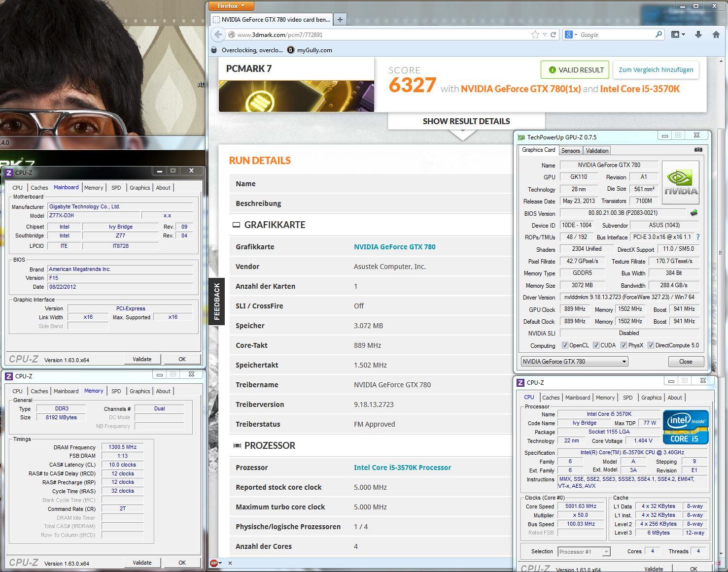Click the search magnifier icon
Image resolution: width=728 pixels, height=572 pixels.
pos(659,34)
